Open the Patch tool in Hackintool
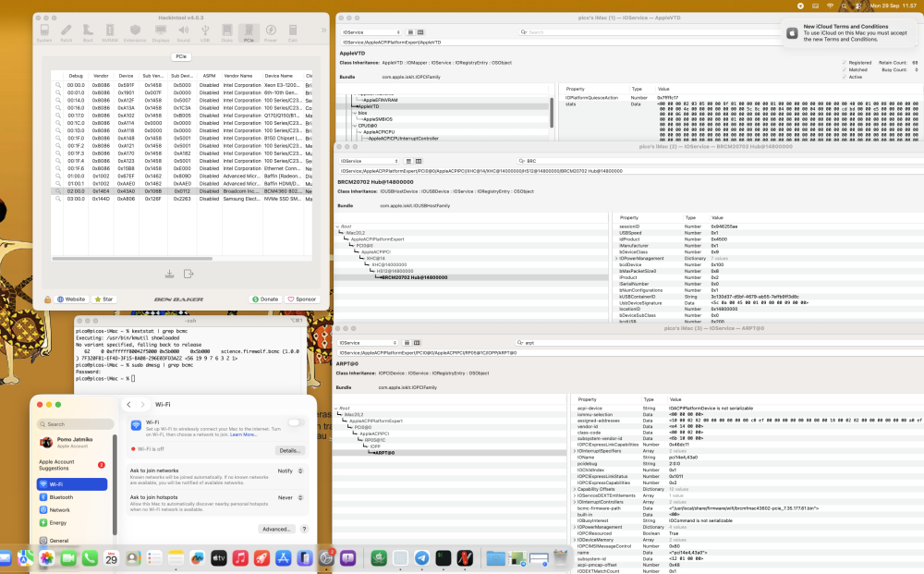 66,33
